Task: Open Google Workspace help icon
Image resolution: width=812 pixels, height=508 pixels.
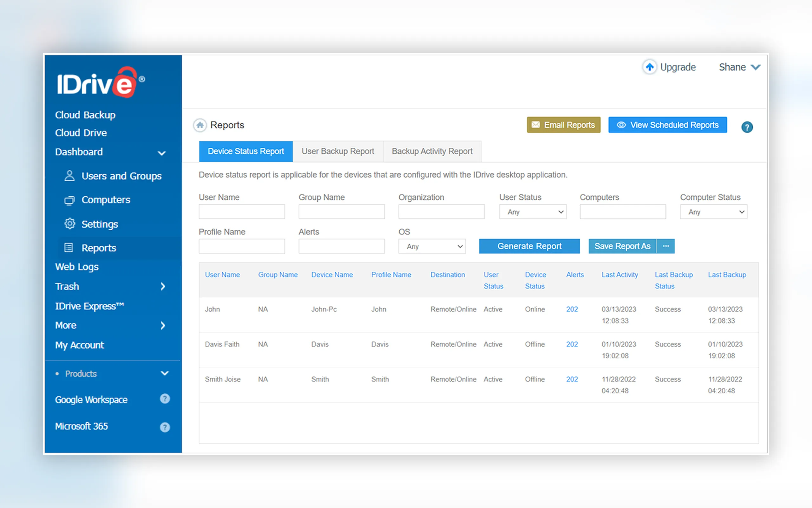Action: [165, 399]
